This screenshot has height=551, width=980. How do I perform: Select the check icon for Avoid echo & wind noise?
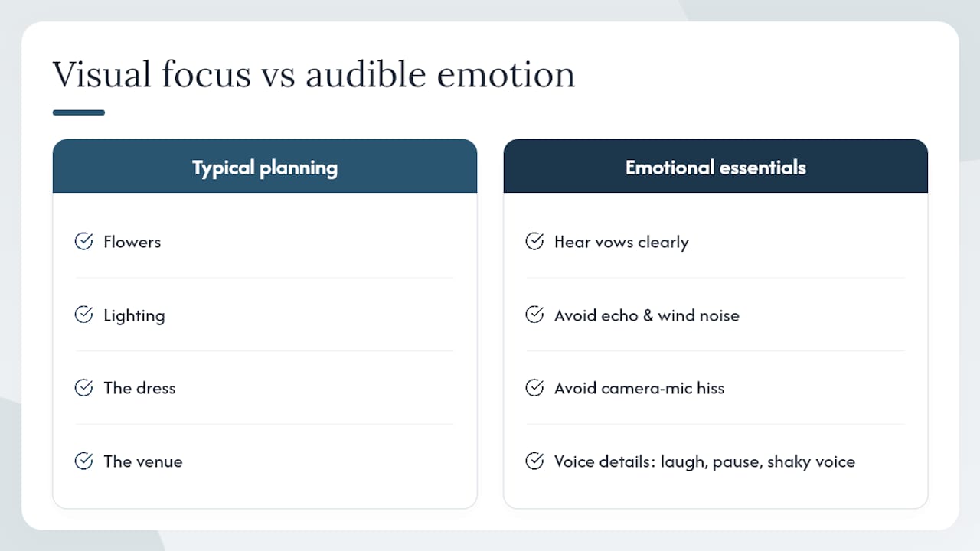click(534, 315)
